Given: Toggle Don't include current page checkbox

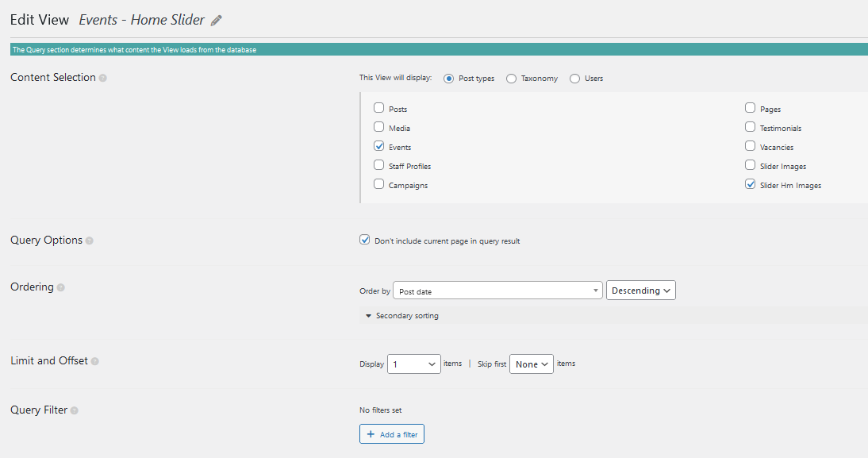Looking at the screenshot, I should tap(365, 240).
